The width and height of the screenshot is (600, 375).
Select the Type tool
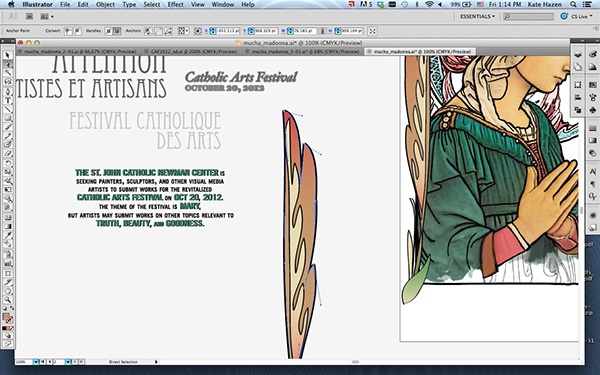pyautogui.click(x=8, y=100)
